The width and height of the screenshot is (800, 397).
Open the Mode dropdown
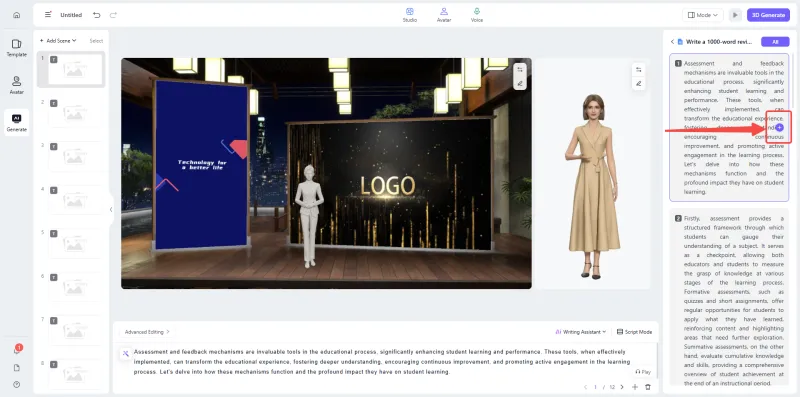[703, 15]
